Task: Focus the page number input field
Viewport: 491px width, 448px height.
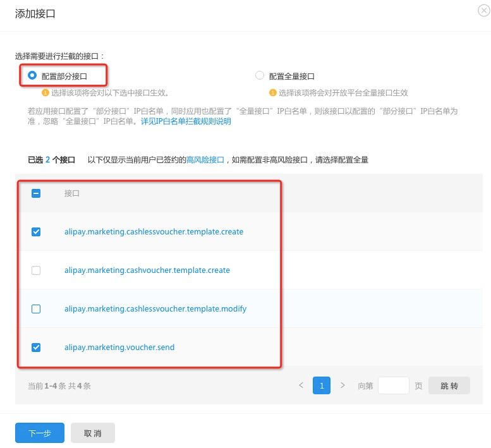Action: click(394, 385)
